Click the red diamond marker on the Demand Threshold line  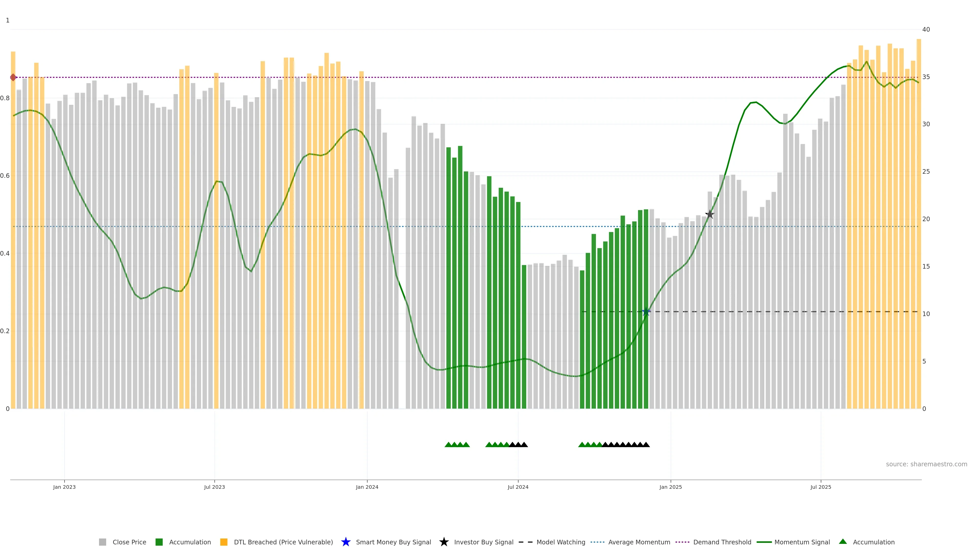(x=13, y=78)
